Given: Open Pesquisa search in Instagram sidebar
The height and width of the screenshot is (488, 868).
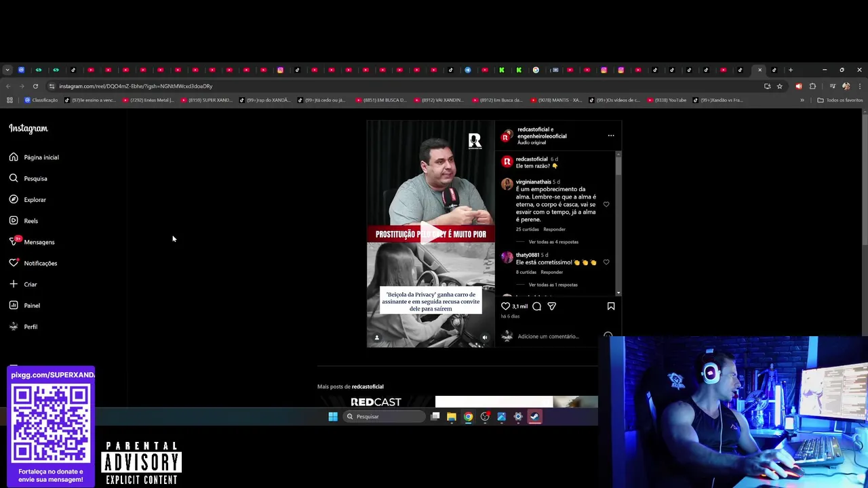Looking at the screenshot, I should tap(28, 178).
